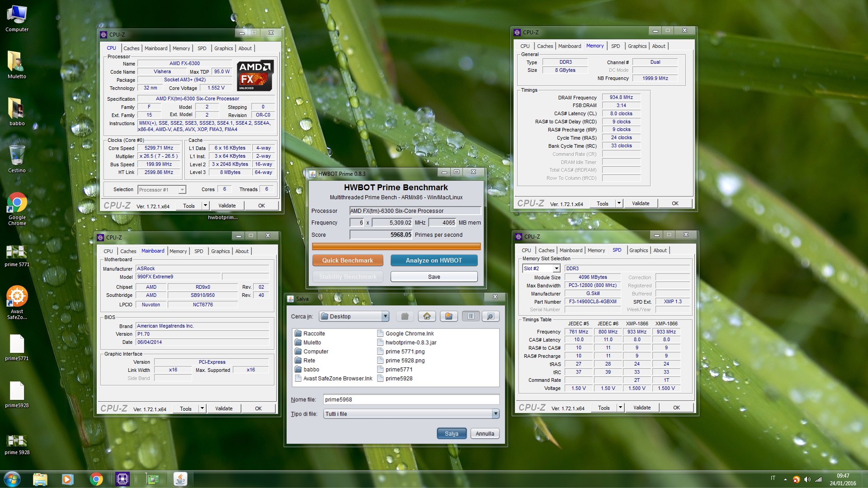Open the Cestino recycle bin
The image size is (868, 488).
(17, 159)
